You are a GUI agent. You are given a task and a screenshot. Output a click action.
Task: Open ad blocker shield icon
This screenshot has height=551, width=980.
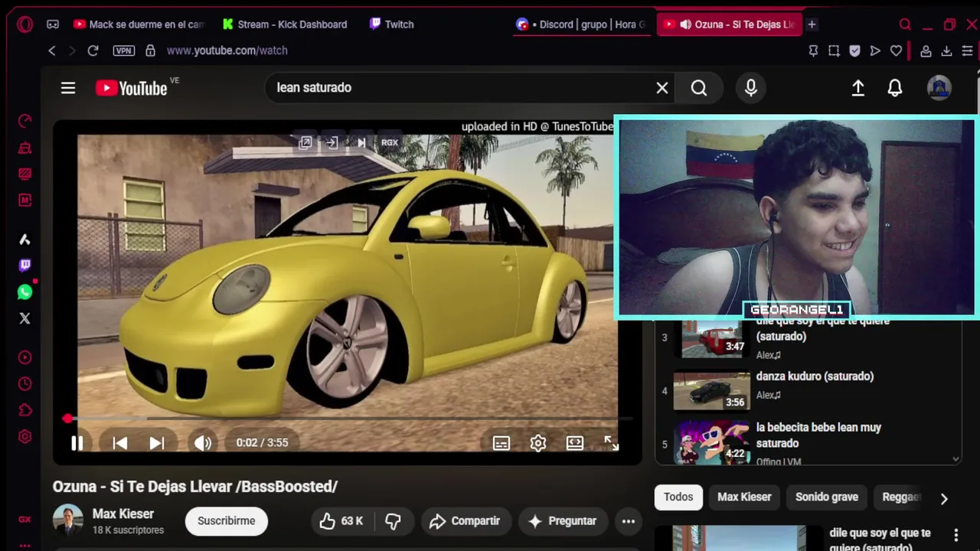[x=854, y=51]
